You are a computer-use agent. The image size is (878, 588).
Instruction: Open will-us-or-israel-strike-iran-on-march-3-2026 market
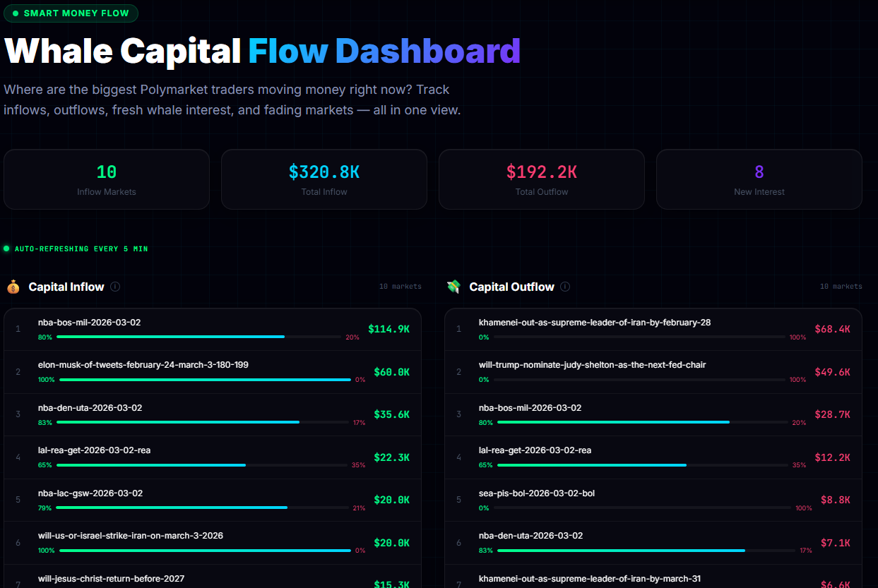[213, 543]
